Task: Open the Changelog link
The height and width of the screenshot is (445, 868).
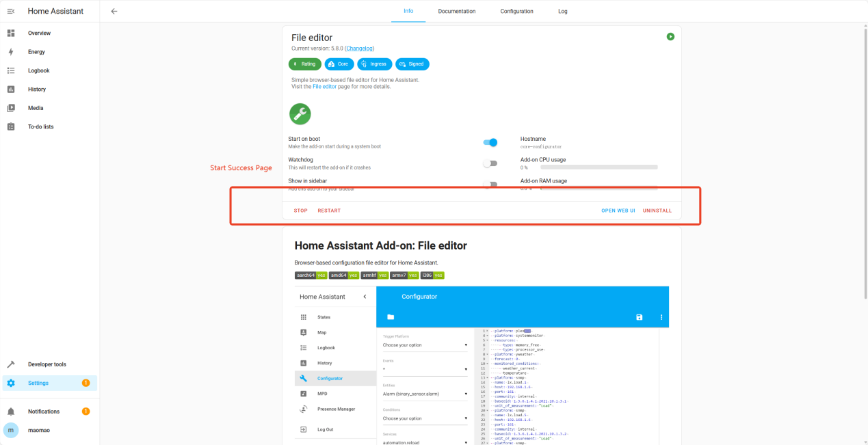Action: [359, 49]
